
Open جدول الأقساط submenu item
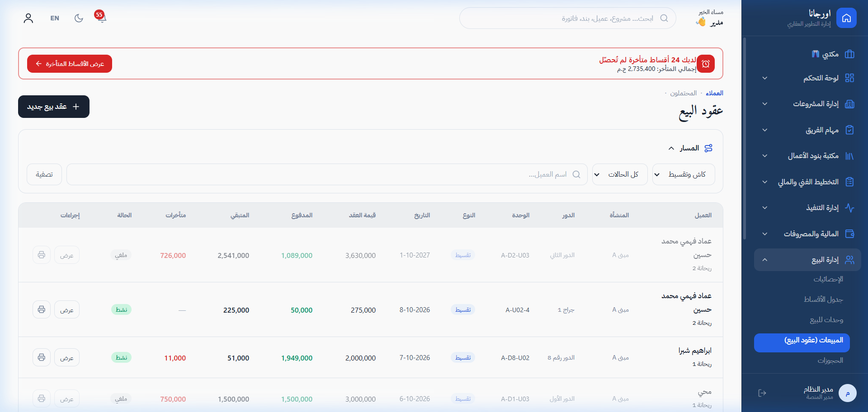[x=823, y=300]
